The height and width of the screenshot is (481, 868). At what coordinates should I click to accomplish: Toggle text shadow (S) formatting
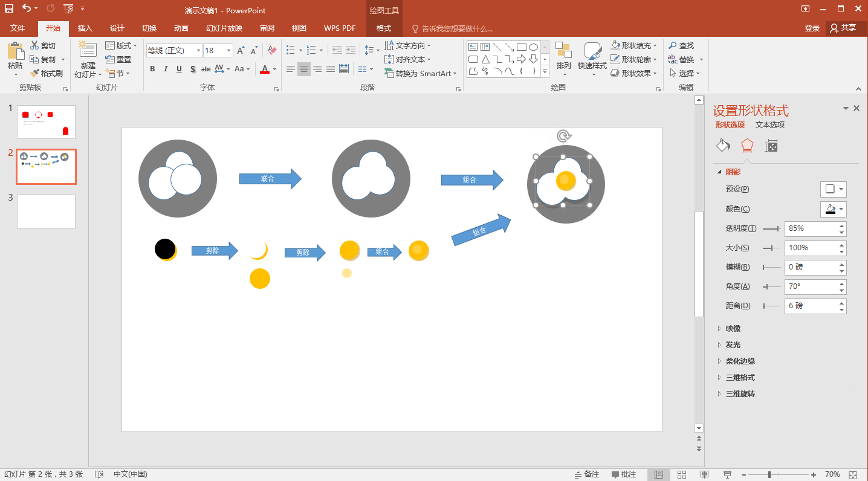(193, 69)
